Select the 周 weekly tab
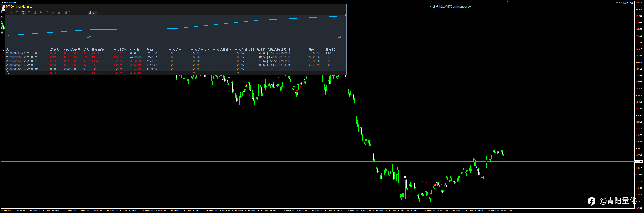Viewport: 644px width, 213px height. click(23, 13)
